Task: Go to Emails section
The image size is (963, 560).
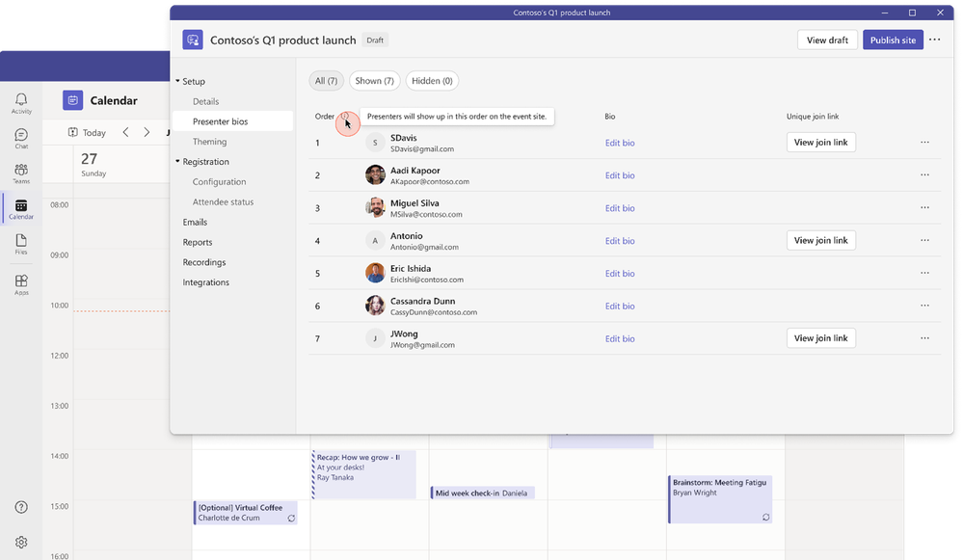Action: [x=195, y=222]
